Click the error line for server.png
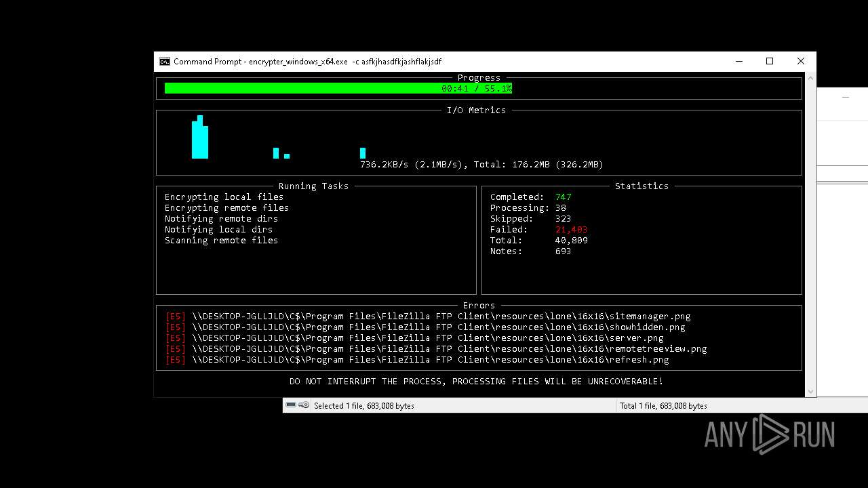Screen dimensions: 868x488 point(414,338)
